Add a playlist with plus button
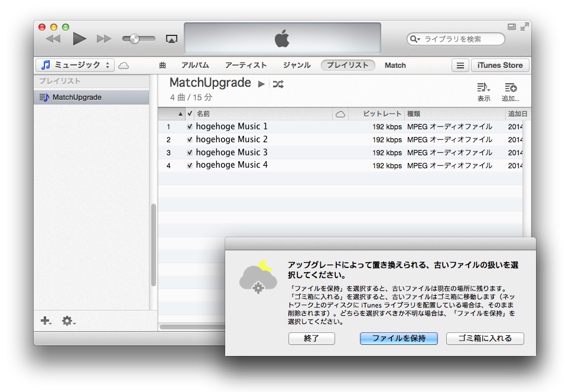The height and width of the screenshot is (392, 565). tap(46, 321)
